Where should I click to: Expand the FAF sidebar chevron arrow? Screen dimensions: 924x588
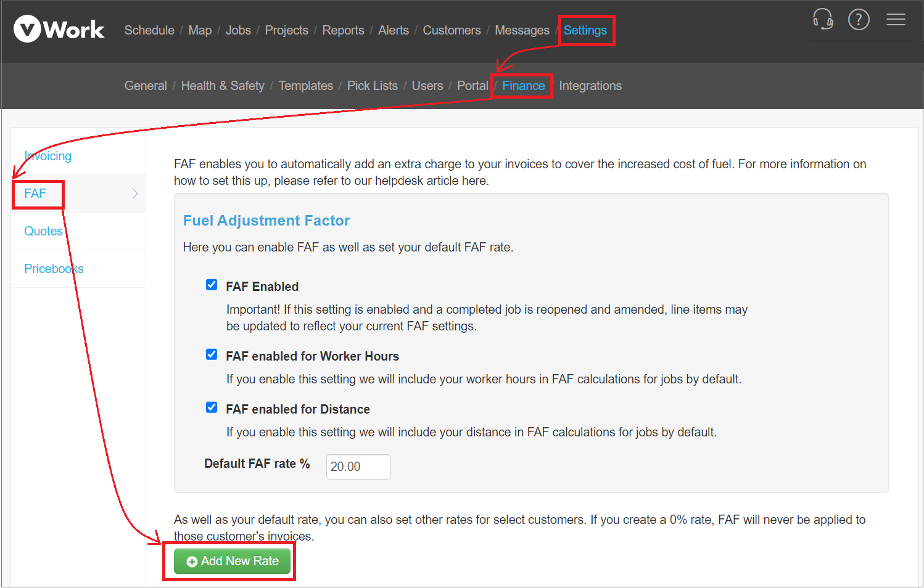pyautogui.click(x=135, y=194)
